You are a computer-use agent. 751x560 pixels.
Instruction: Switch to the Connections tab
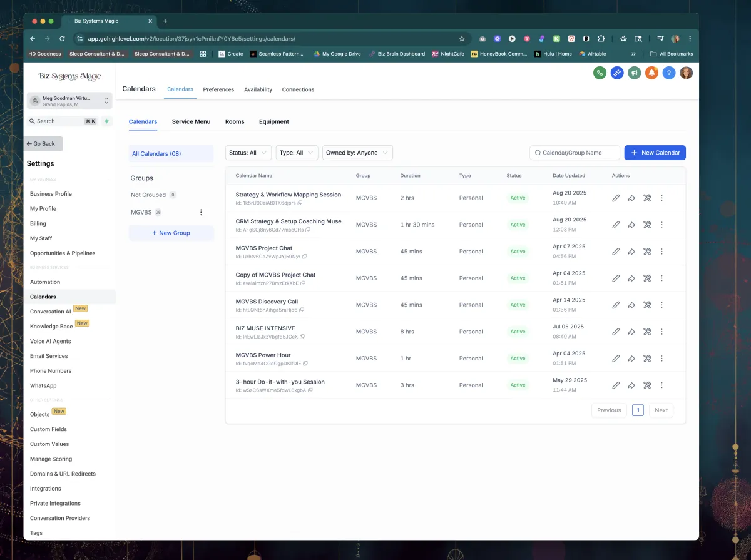click(298, 89)
